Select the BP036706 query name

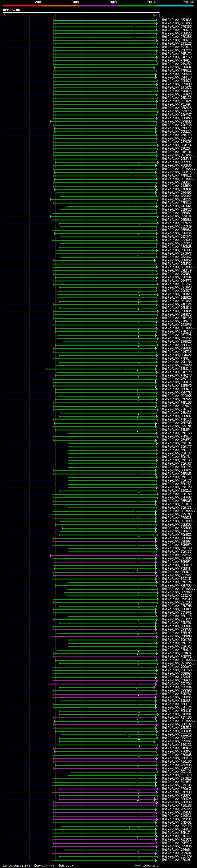11,10
